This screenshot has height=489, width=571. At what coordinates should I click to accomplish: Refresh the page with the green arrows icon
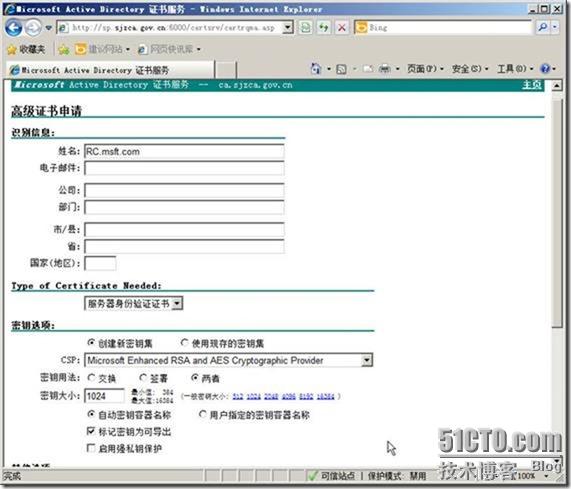(x=323, y=27)
